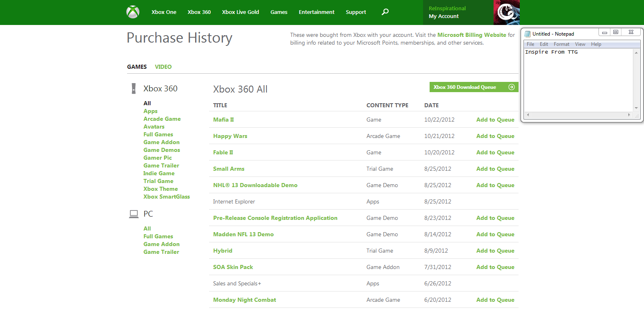The width and height of the screenshot is (644, 312).
Task: Filter Xbox 360 purchases by Game Trailer
Action: pos(161,165)
